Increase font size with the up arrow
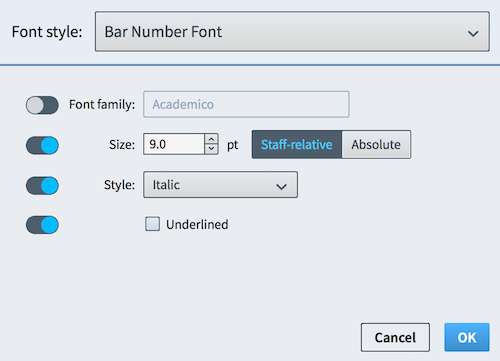 tap(211, 139)
